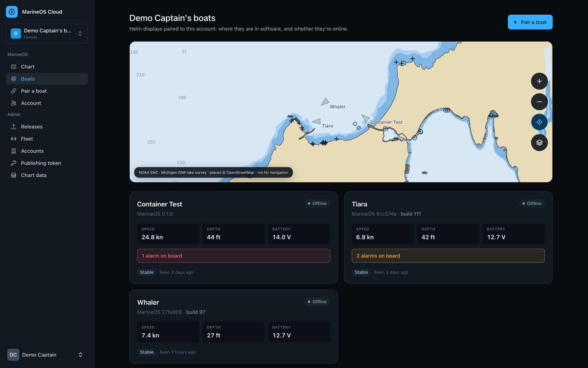Screen dimensions: 588x368
Task: Open the Tiara boat card title
Action: click(x=359, y=204)
